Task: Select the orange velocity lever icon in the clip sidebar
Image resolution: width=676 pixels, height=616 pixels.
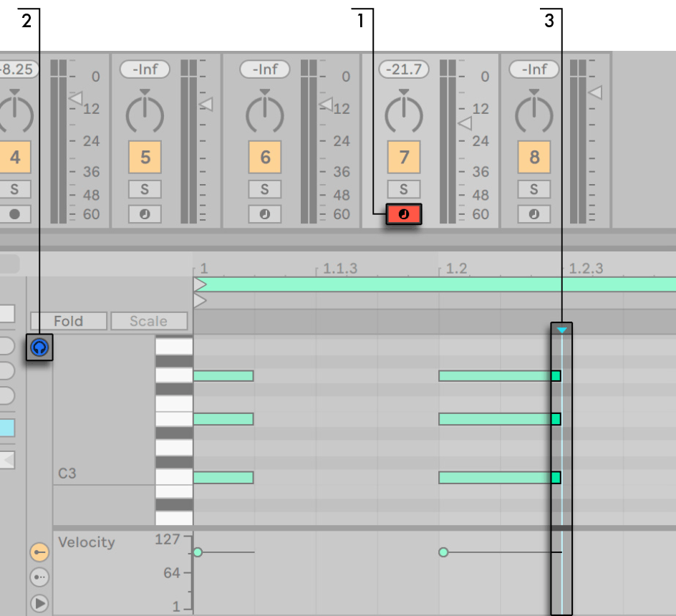Action: [x=39, y=552]
